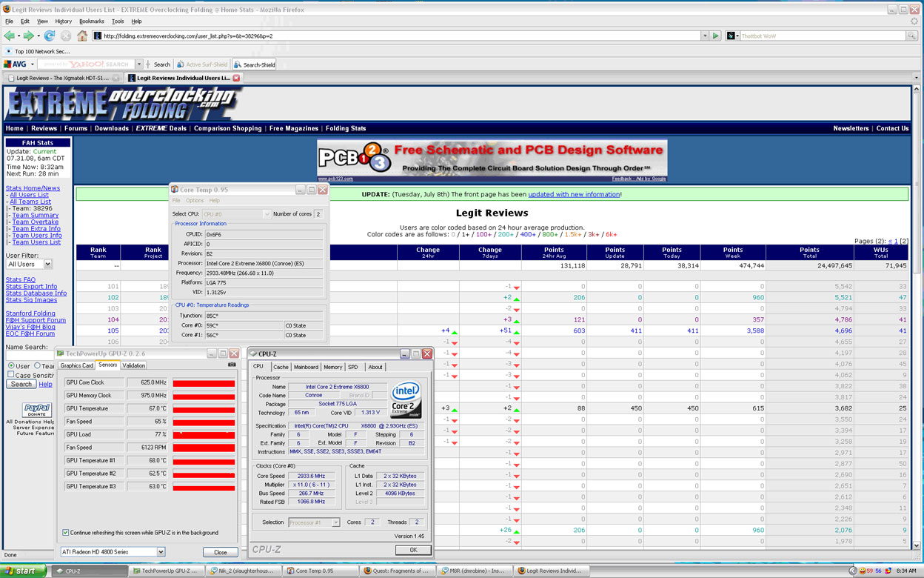
Task: Click the up arrow in row 105 7days change
Action: 517,332
